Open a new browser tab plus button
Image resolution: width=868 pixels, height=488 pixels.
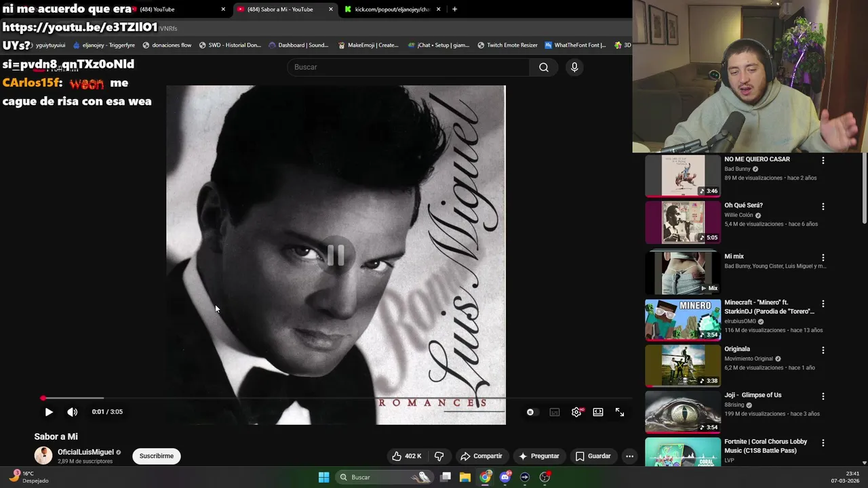[x=454, y=9]
